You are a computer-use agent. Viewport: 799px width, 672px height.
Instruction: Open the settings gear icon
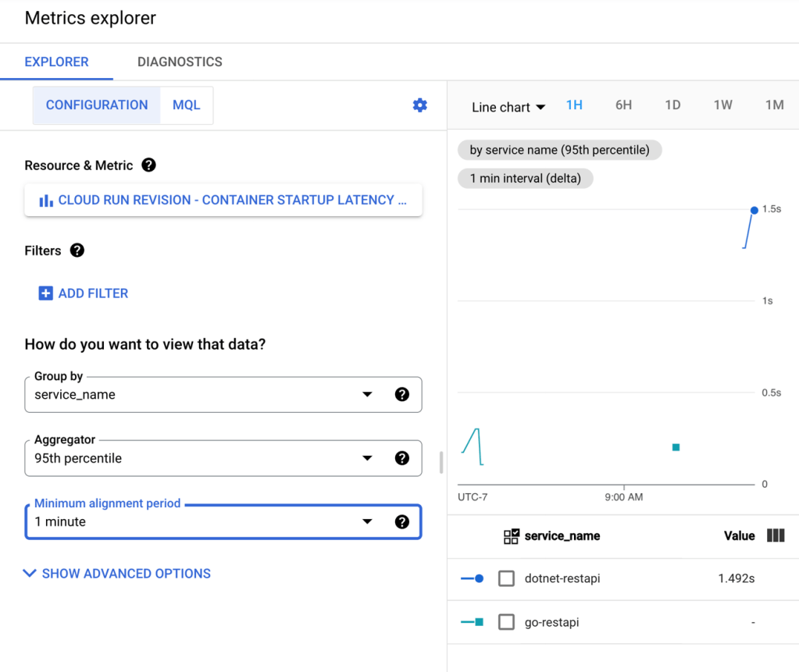420,105
